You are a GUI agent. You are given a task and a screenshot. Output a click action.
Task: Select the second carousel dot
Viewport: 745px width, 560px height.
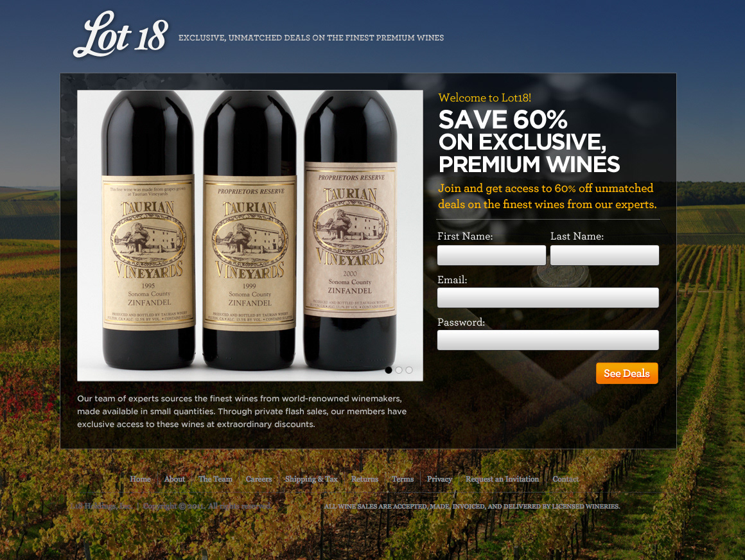(399, 370)
